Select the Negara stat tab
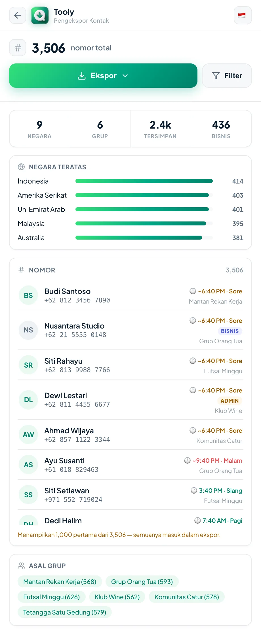261x644 pixels. [40, 129]
